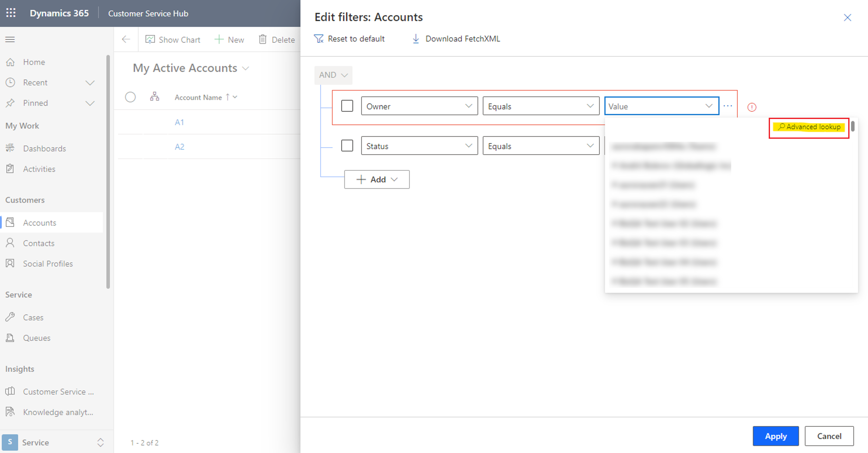Click the Apply button
The height and width of the screenshot is (453, 868).
pos(776,436)
